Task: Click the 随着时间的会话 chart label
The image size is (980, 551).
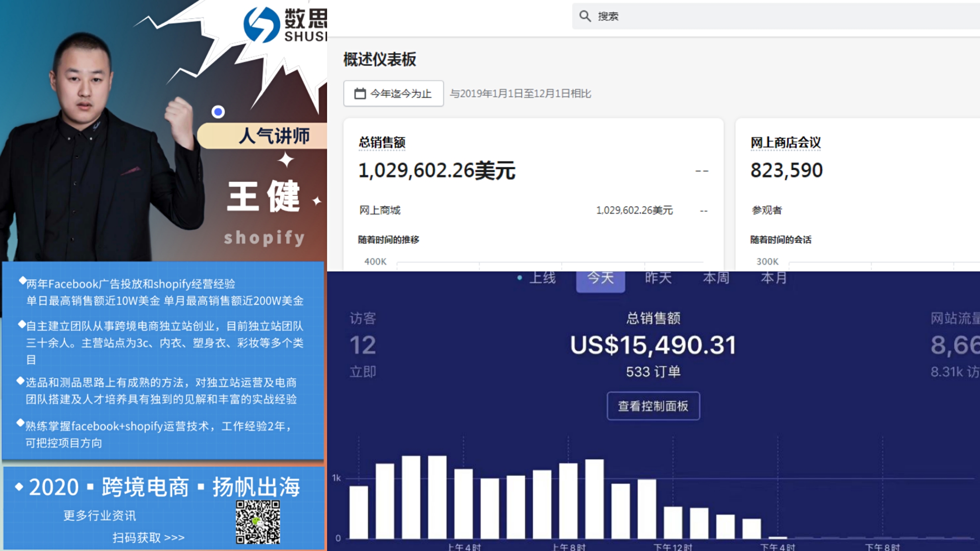Action: pos(781,240)
